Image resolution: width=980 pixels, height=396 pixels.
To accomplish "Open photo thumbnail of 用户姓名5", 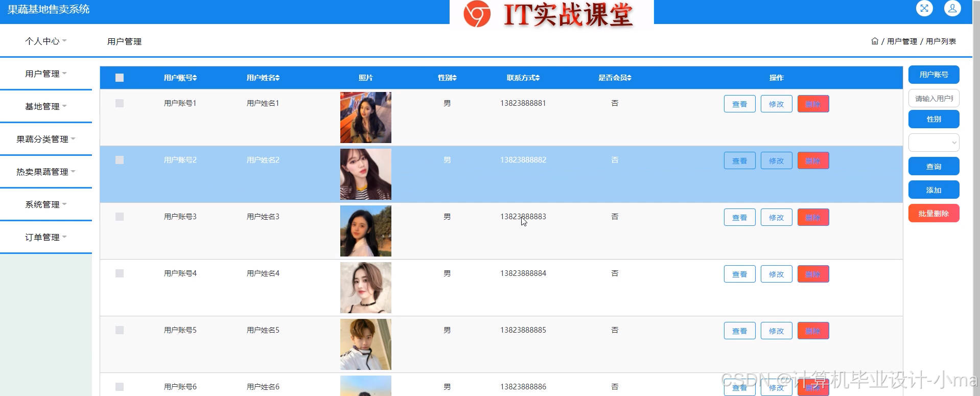I will [366, 344].
